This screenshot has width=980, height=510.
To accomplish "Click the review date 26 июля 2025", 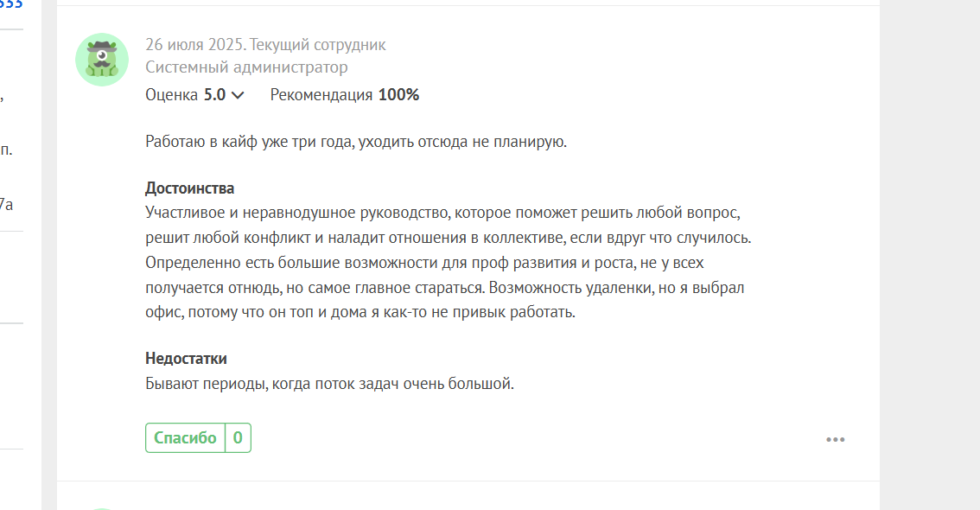I will [x=195, y=45].
